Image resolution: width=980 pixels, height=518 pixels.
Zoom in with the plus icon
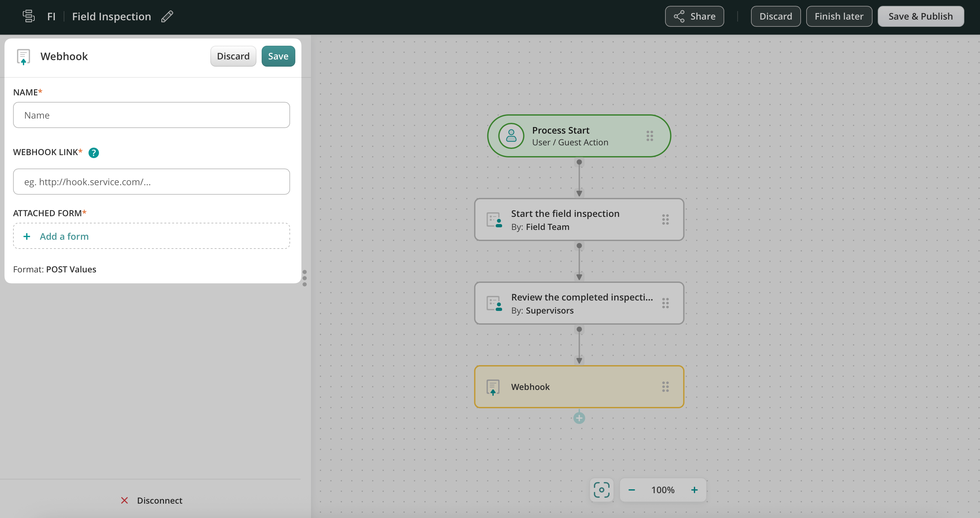click(x=694, y=490)
